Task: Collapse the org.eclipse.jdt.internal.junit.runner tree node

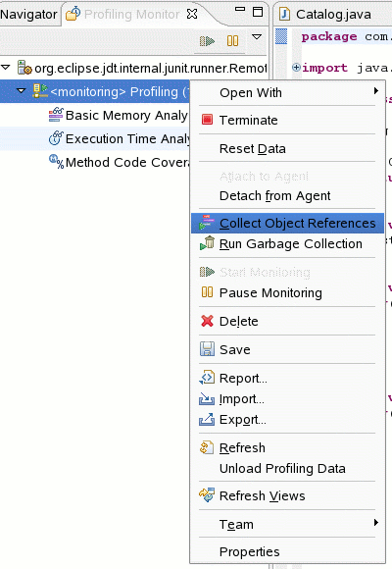Action: tap(6, 67)
